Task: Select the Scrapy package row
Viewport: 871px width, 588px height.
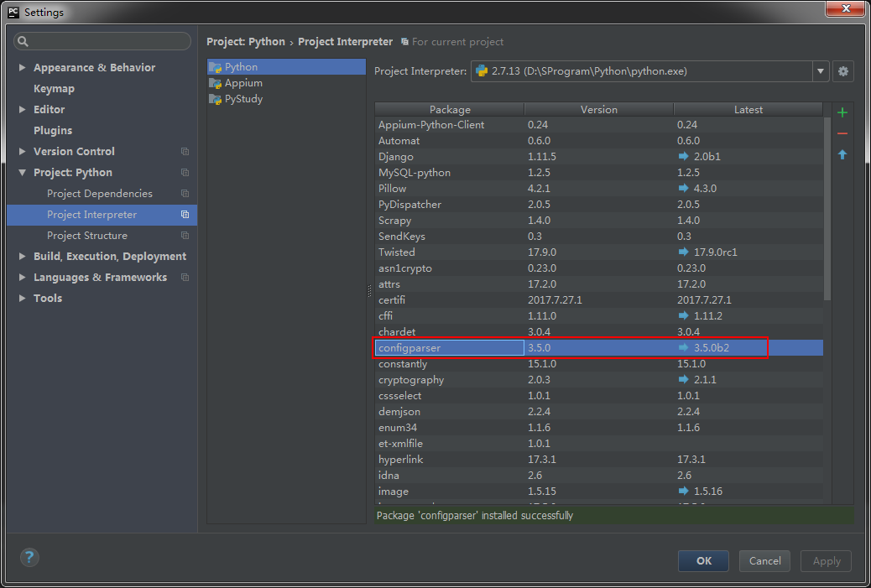Action: [599, 221]
